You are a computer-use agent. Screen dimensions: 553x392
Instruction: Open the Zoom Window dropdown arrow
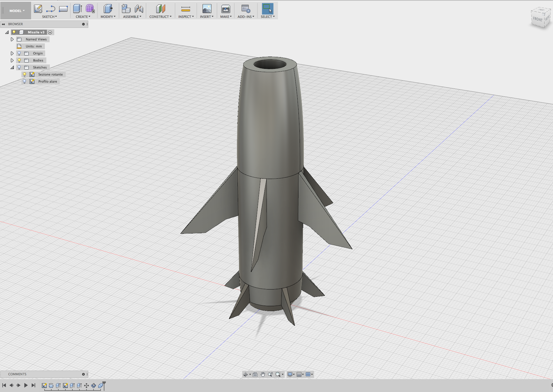click(x=283, y=374)
